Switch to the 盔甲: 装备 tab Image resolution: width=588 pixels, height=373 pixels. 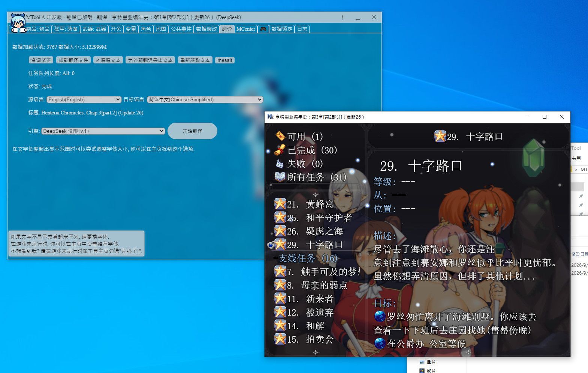[66, 29]
